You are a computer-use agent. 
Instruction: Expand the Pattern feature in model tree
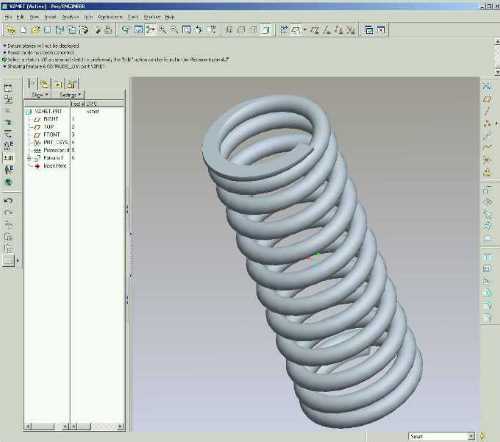click(x=29, y=158)
